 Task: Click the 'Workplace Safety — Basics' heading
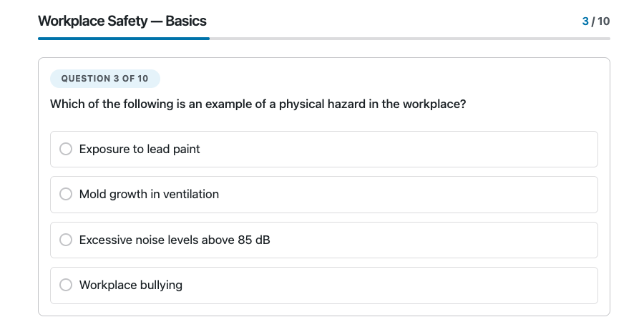point(122,21)
